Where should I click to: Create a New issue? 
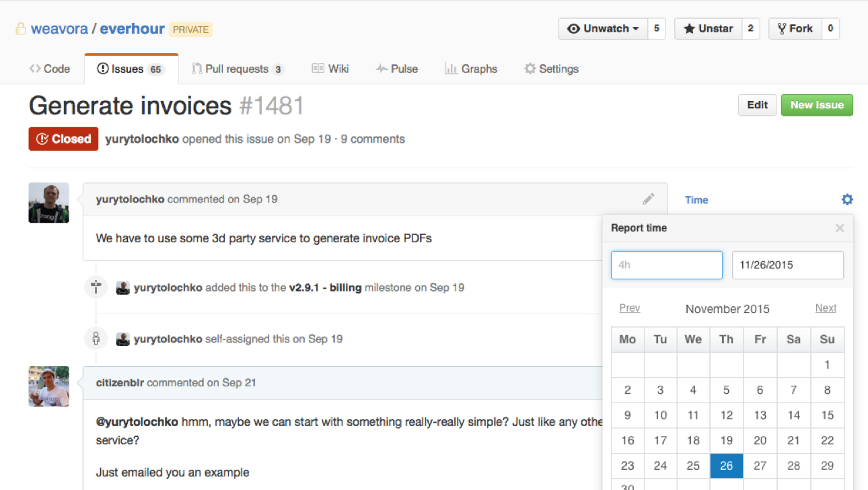[x=817, y=105]
